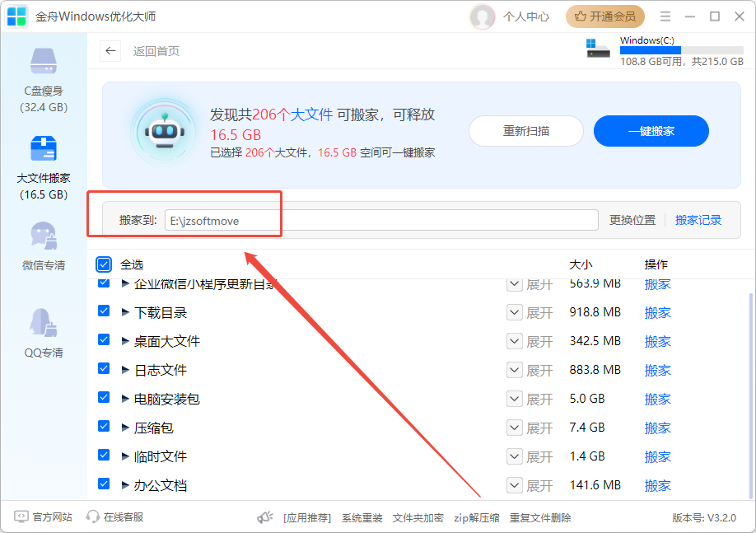Click the 开通会员 button
Viewport: 756px width, 533px height.
point(605,16)
